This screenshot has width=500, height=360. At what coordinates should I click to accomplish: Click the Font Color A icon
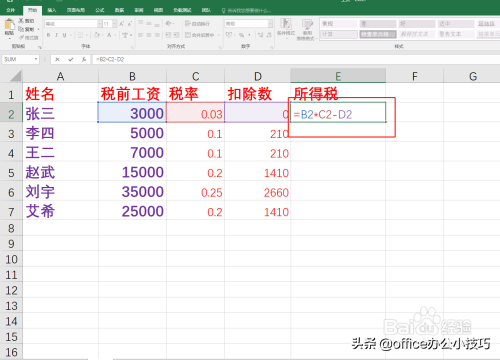[x=109, y=35]
